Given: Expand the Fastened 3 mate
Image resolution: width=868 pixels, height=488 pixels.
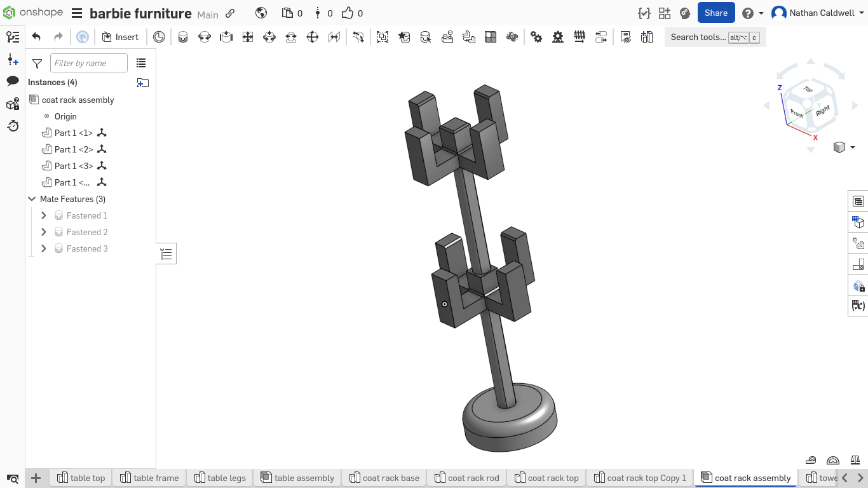Looking at the screenshot, I should point(44,248).
